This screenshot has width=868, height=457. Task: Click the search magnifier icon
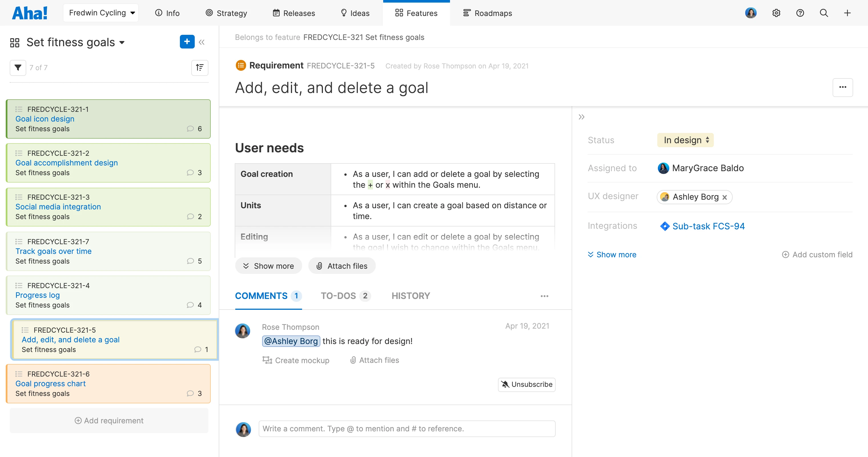click(x=823, y=13)
